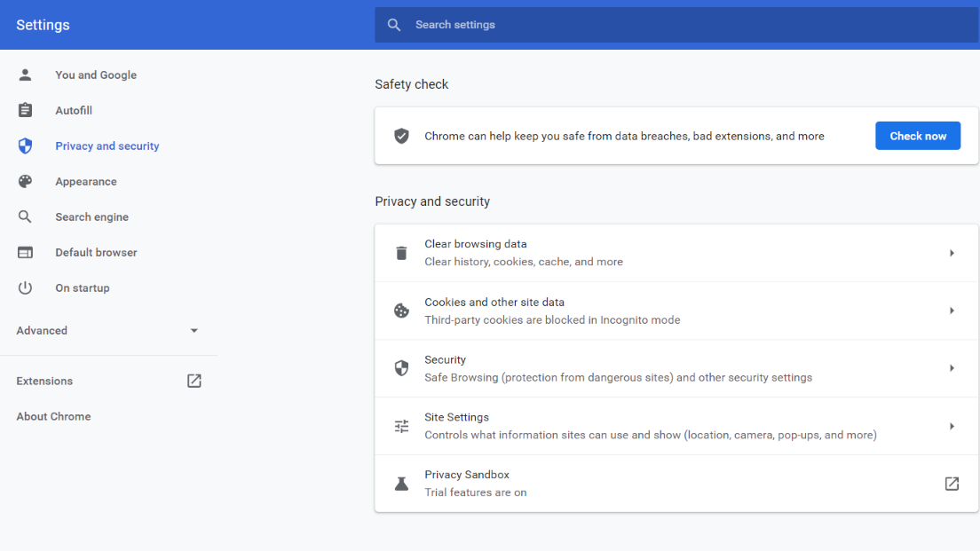The width and height of the screenshot is (980, 551).
Task: Select Autofill in the sidebar
Action: pos(74,111)
